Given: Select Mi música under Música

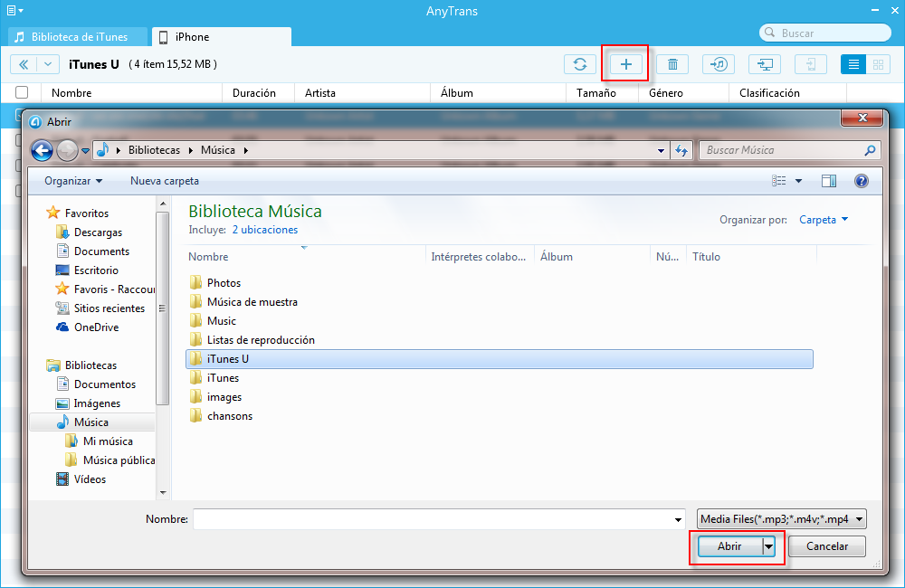Looking at the screenshot, I should 108,441.
